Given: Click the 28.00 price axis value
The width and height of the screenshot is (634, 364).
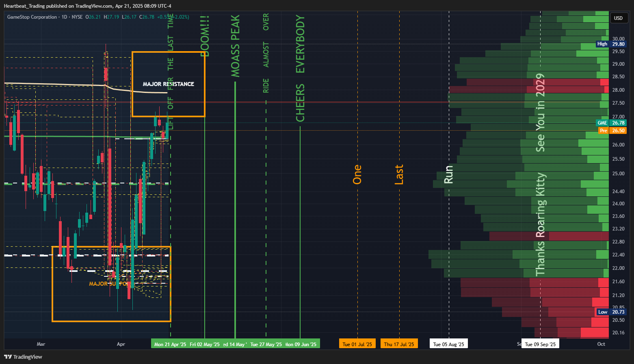Looking at the screenshot, I should coord(618,90).
